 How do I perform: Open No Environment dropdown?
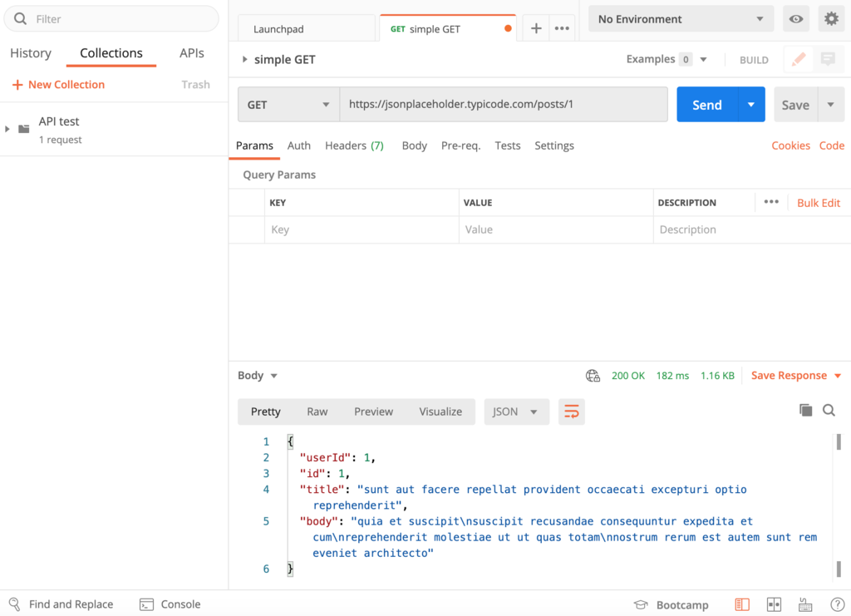681,19
